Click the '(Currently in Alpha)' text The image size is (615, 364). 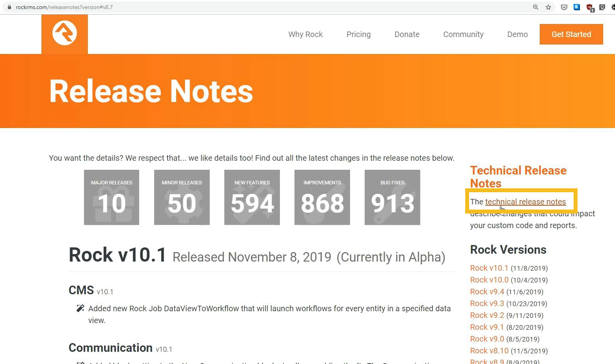pos(391,257)
